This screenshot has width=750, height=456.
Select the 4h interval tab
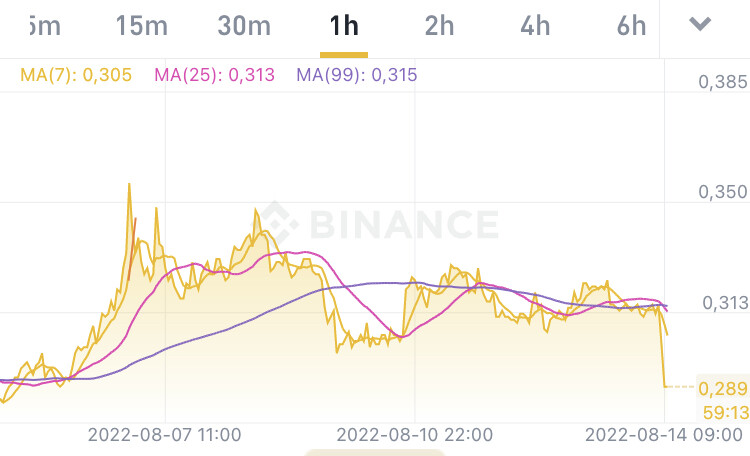[x=535, y=26]
